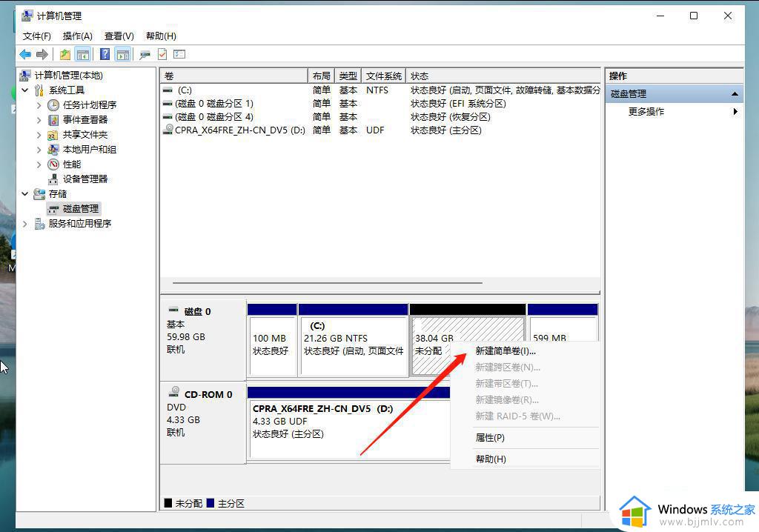Expand the 性能 node arrow

click(39, 164)
